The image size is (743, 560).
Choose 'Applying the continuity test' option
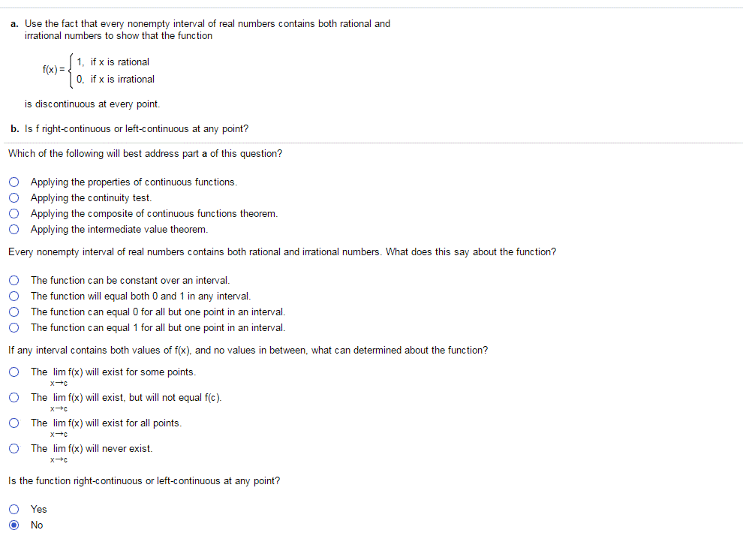[14, 197]
